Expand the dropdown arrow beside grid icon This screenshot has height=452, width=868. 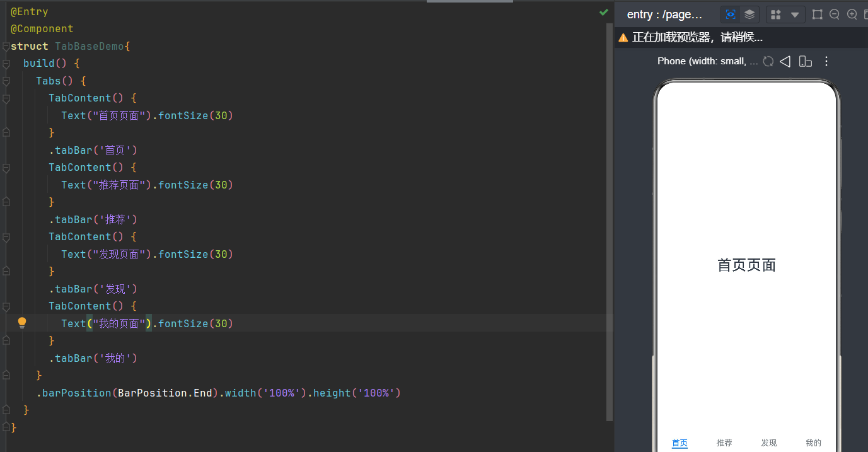click(795, 14)
